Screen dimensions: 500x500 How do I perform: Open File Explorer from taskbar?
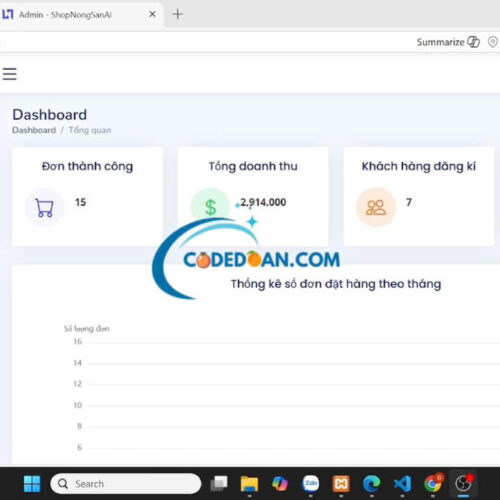click(249, 484)
